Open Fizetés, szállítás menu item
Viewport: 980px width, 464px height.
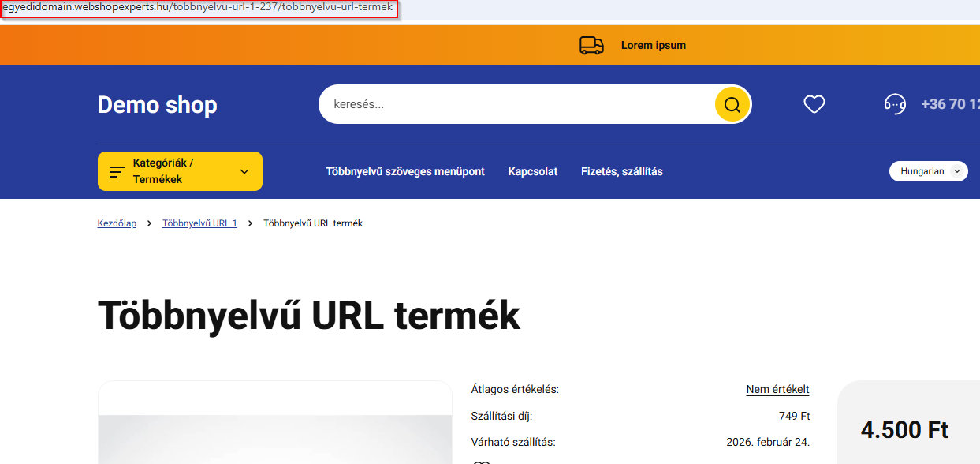pyautogui.click(x=621, y=171)
